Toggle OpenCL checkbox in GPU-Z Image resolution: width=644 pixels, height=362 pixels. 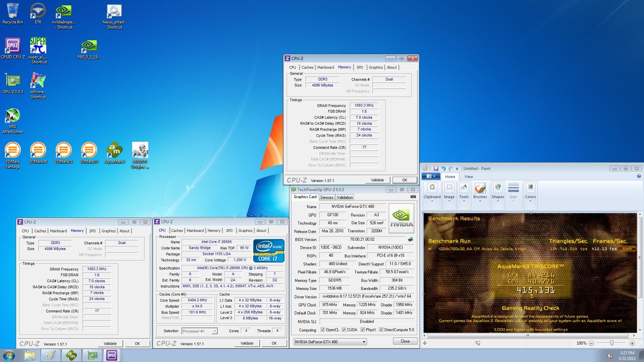coord(323,330)
